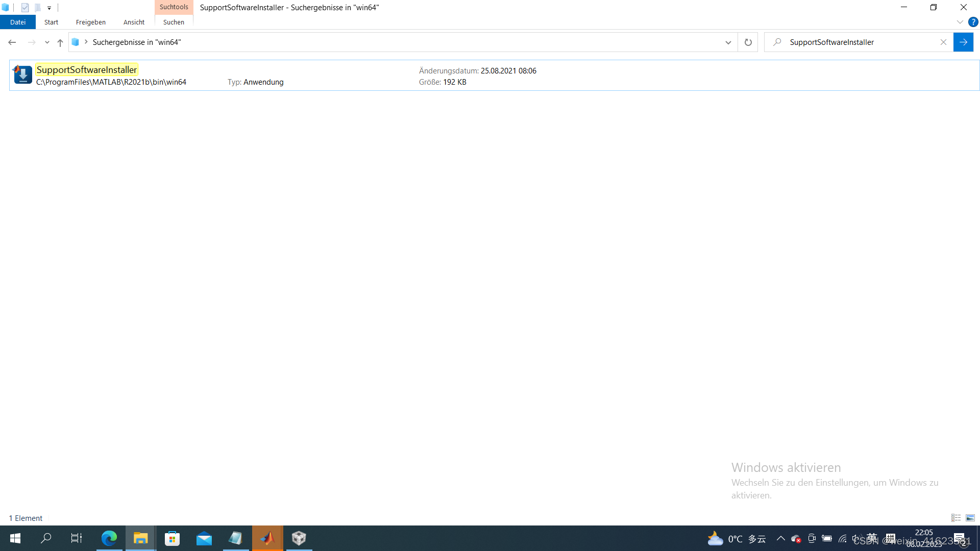Navigate up one folder level
Screen dimensions: 980x551
point(60,42)
